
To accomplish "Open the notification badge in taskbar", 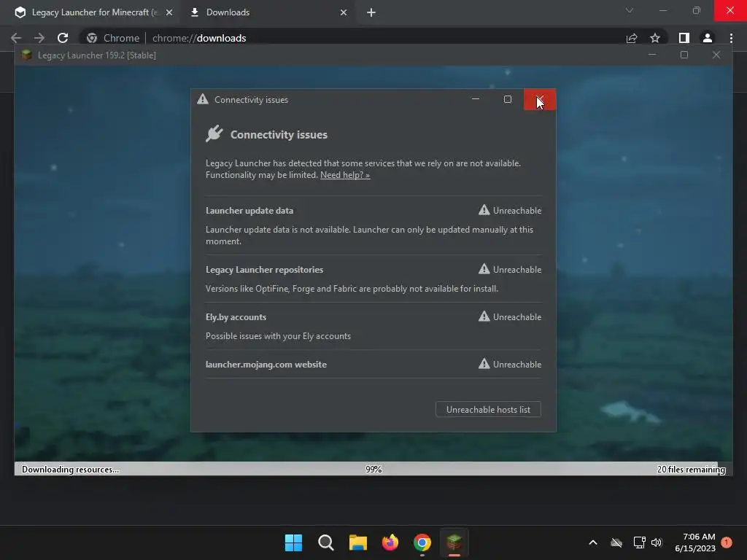I will pos(727,542).
